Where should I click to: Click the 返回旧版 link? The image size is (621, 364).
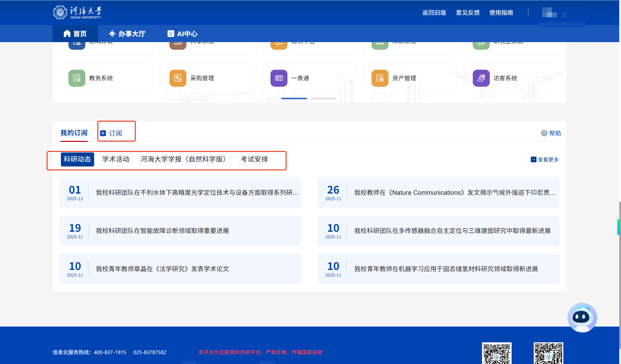point(434,13)
